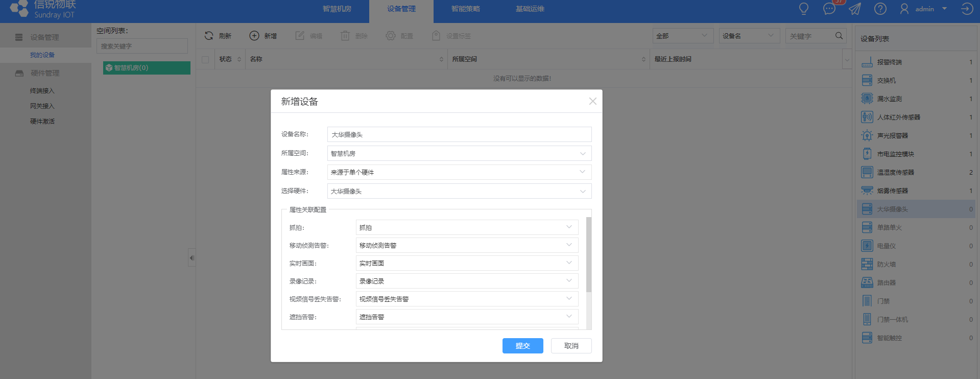980x379 pixels.
Task: Click the 编辑 edit pencil icon
Action: [300, 36]
